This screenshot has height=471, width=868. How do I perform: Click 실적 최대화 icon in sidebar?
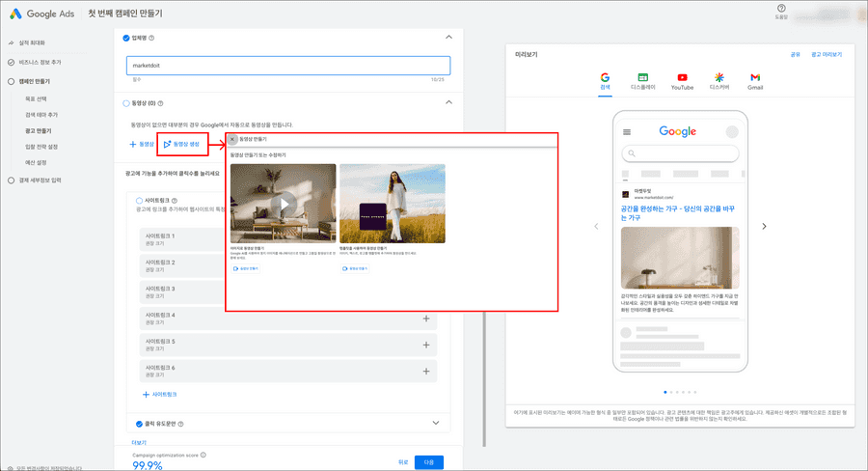click(x=11, y=42)
